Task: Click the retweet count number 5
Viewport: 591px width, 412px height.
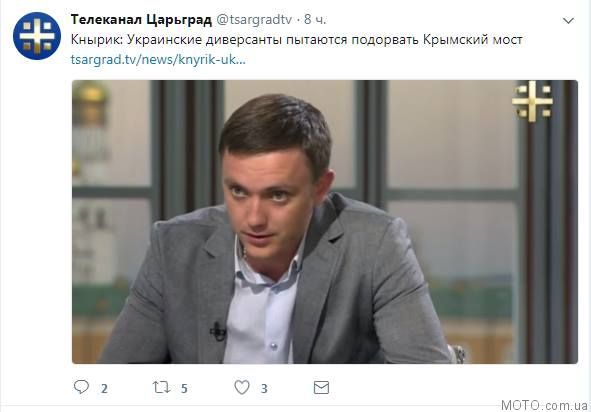Action: click(x=184, y=388)
